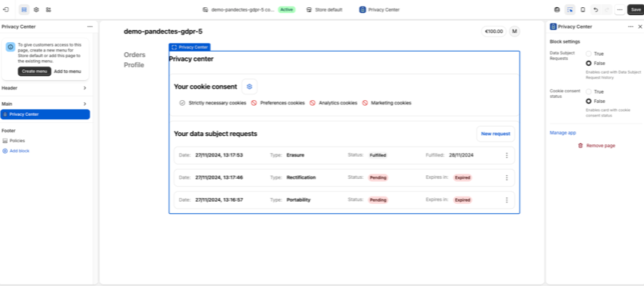
Task: Click the theme icon beside demo-pandectes-gdpr-5 co...
Action: [x=205, y=9]
